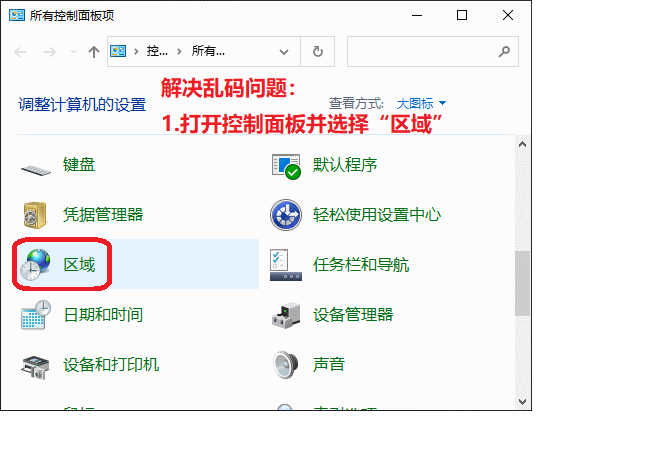Viewport: 647px width, 468px height.
Task: Open the Keyboard (键盘) icon
Action: click(36, 165)
